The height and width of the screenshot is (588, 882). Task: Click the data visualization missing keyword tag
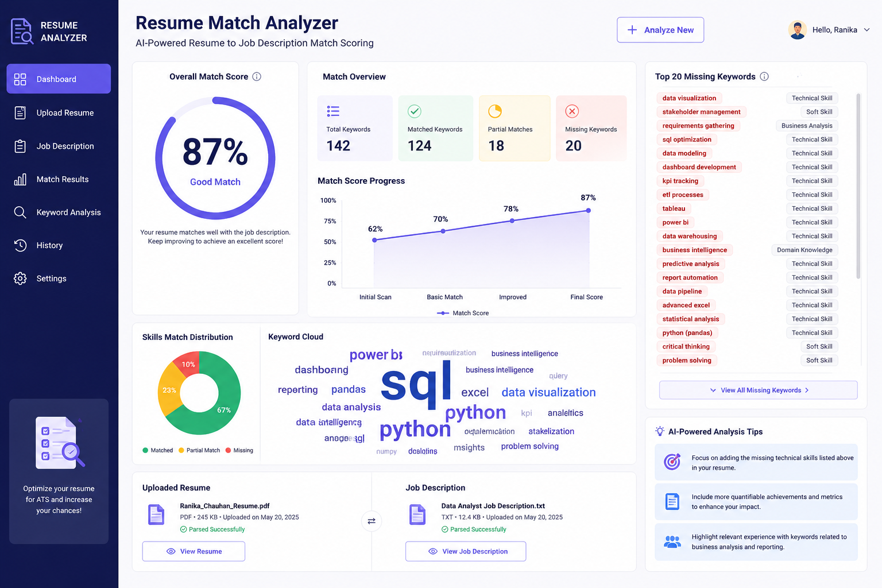689,98
